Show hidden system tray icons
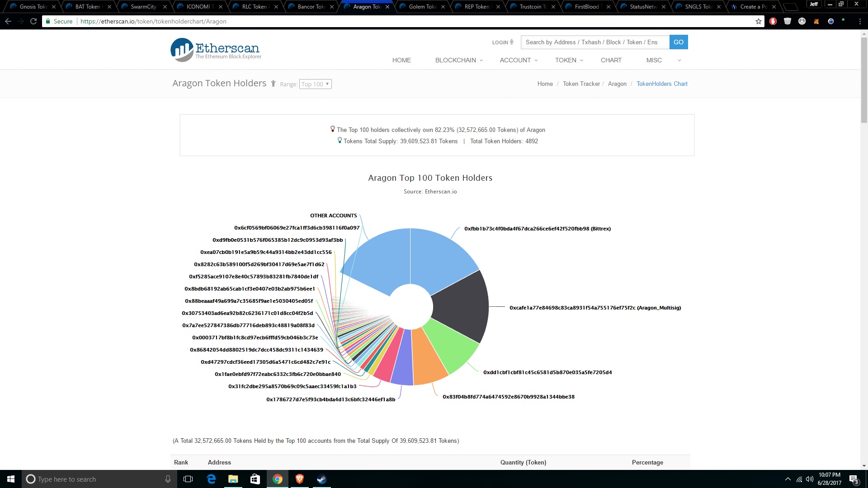Viewport: 868px width, 488px height. coord(788,479)
